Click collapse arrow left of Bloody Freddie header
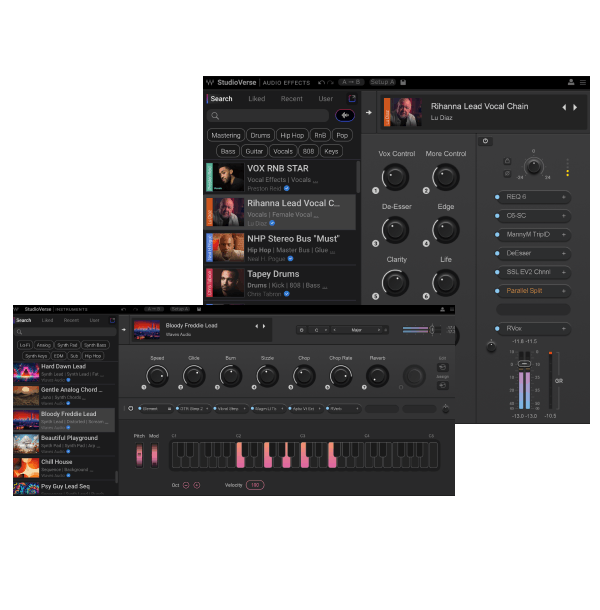The width and height of the screenshot is (600, 610). pyautogui.click(x=124, y=330)
